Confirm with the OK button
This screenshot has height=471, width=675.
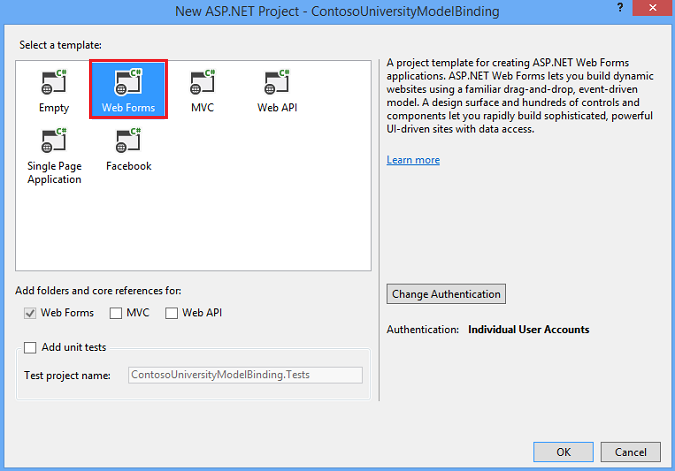click(x=563, y=452)
